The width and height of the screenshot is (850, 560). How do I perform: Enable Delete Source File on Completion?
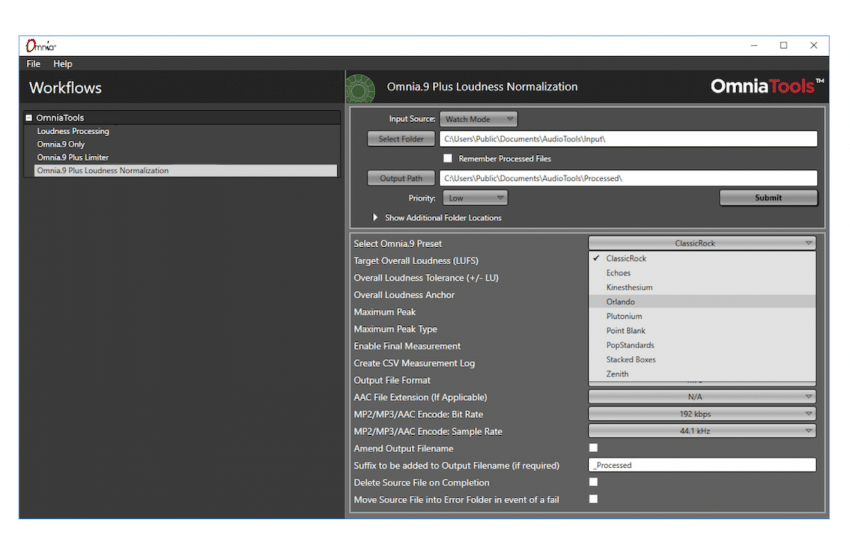pos(593,482)
